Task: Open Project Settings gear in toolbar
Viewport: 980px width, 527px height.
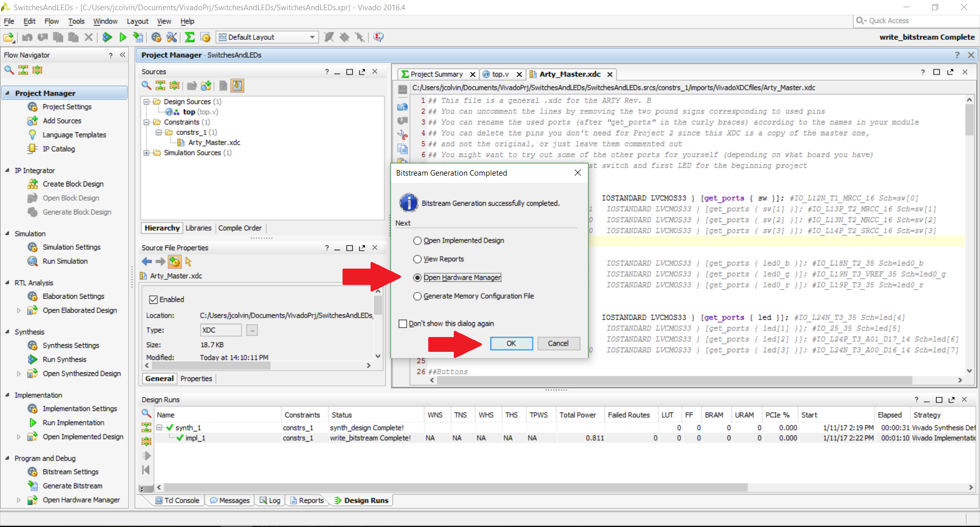Action: pyautogui.click(x=156, y=37)
